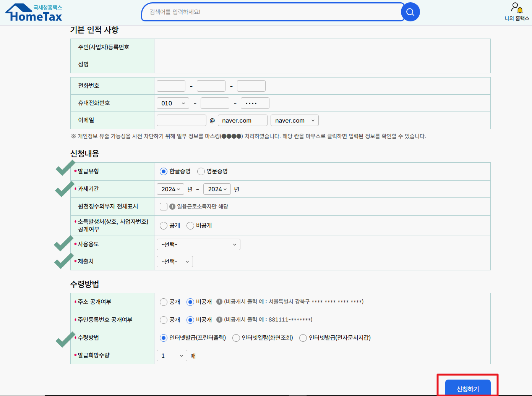Select 인터넷발급(전자문서지갑) receipt method
532x396 pixels.
(303, 338)
